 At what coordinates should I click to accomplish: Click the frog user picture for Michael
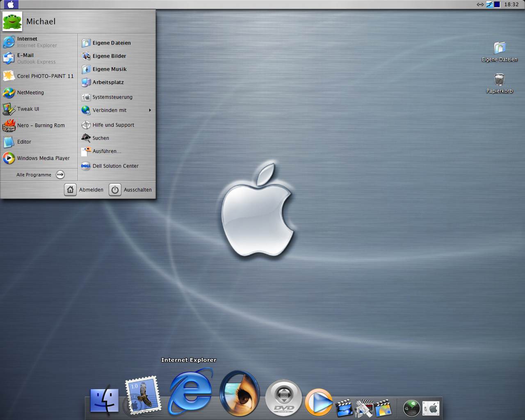(12, 21)
